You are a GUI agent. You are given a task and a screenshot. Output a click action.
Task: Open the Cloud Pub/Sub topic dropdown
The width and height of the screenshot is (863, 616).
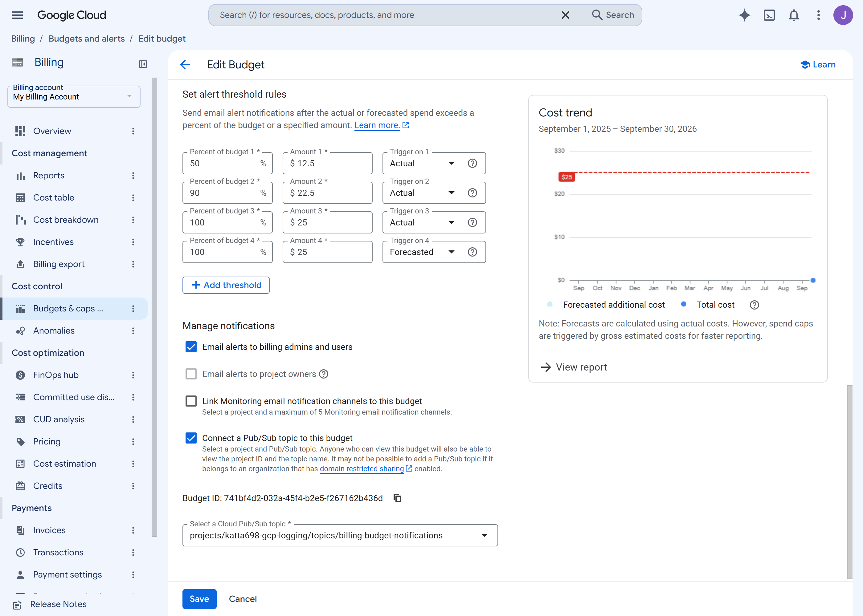340,536
